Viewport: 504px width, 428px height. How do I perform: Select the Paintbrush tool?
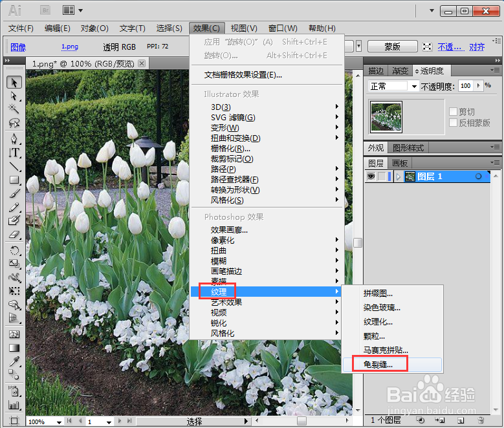tap(14, 194)
